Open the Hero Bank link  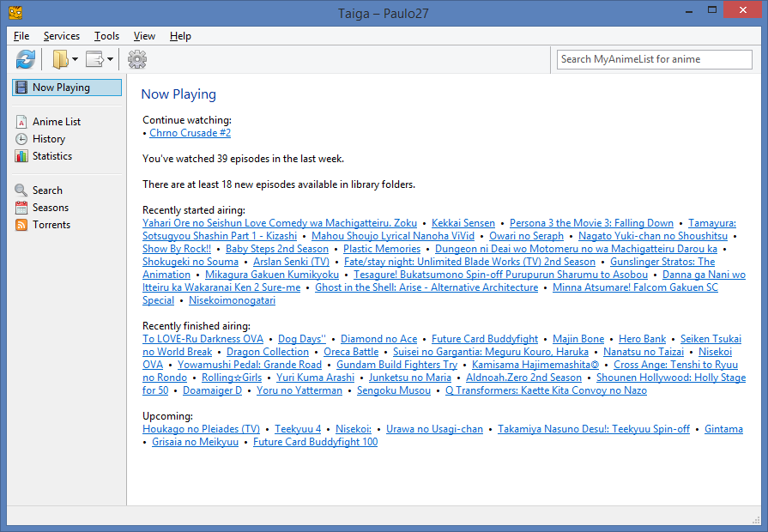[x=643, y=338]
